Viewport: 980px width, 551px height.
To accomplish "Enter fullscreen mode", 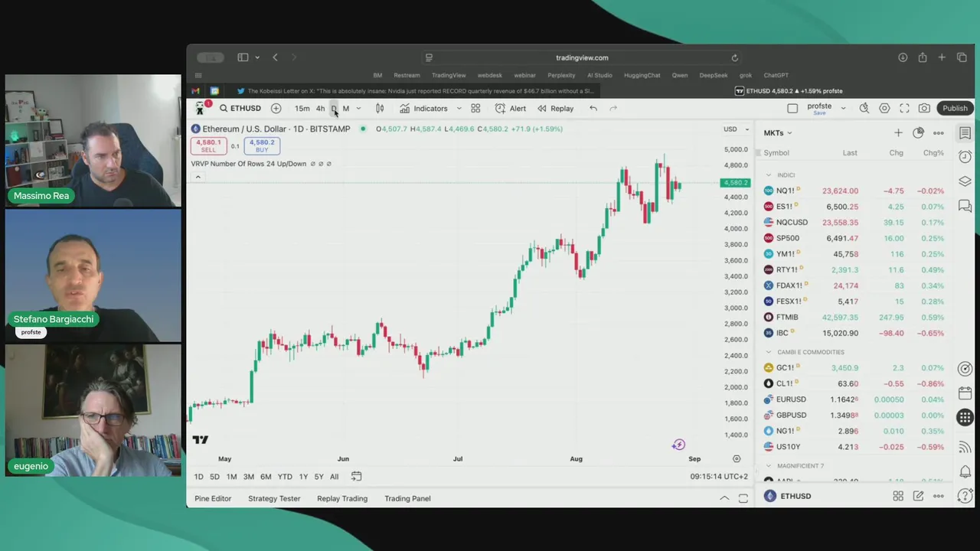I will (904, 109).
